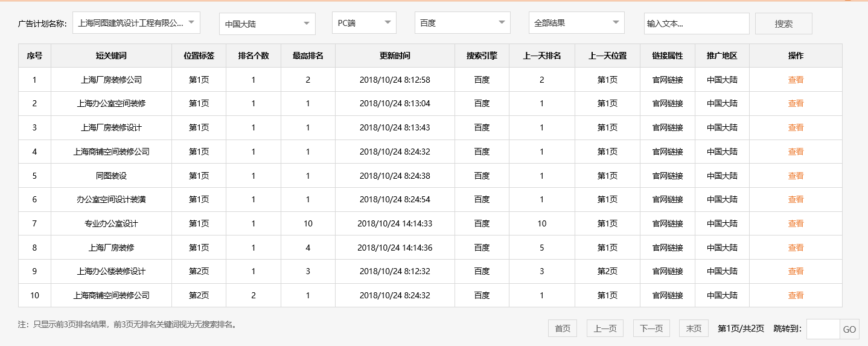Click timestamp 2018/10/24 8:13:43

(395, 127)
